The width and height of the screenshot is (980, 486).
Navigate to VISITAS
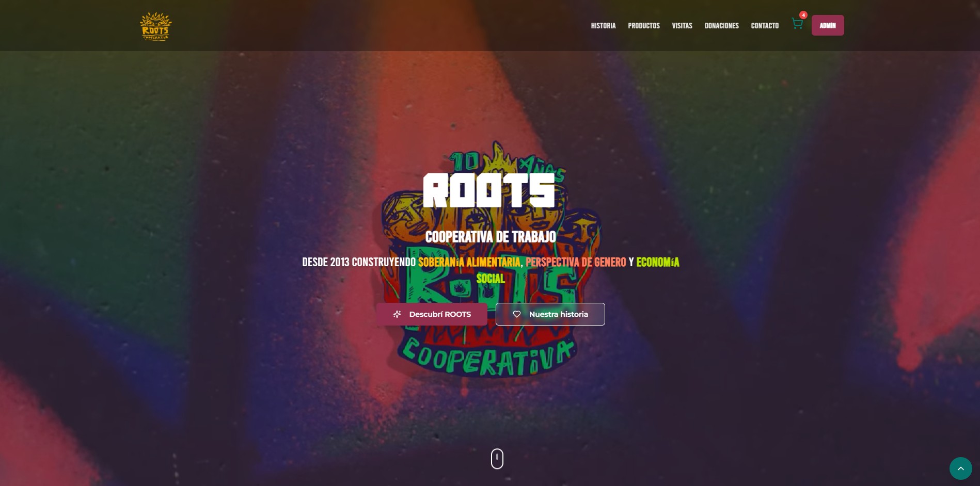click(682, 26)
